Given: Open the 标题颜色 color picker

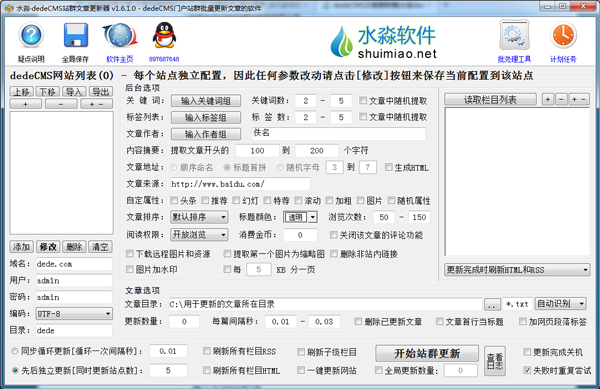Looking at the screenshot, I should click(x=300, y=217).
